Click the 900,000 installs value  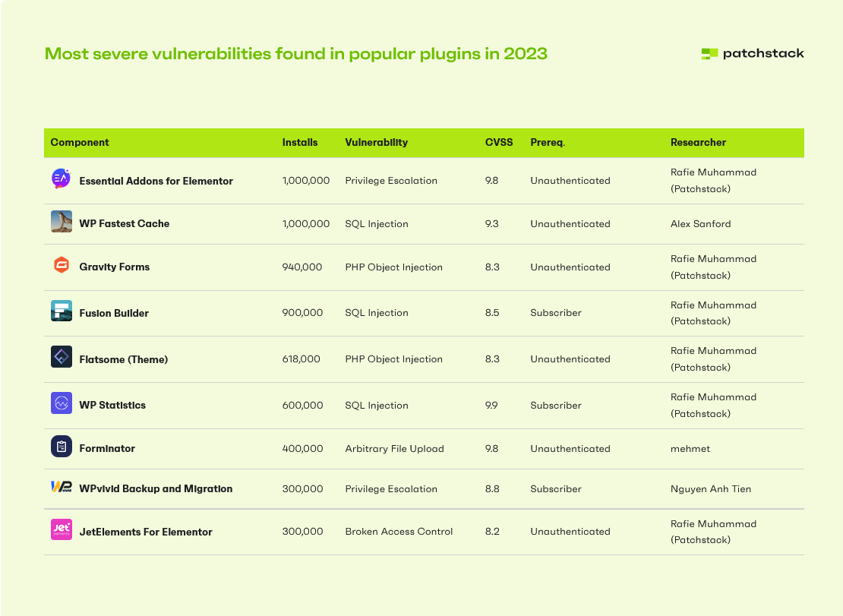[303, 313]
